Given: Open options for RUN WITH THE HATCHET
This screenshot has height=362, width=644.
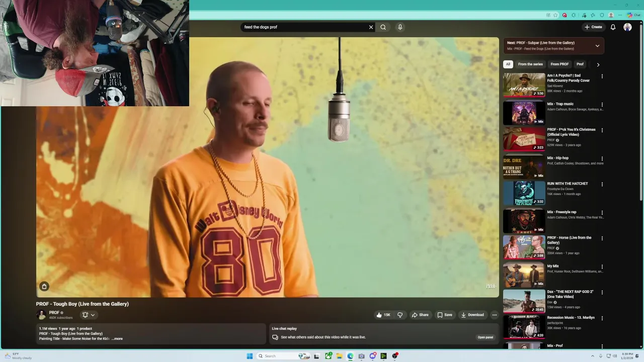Looking at the screenshot, I should [602, 185].
